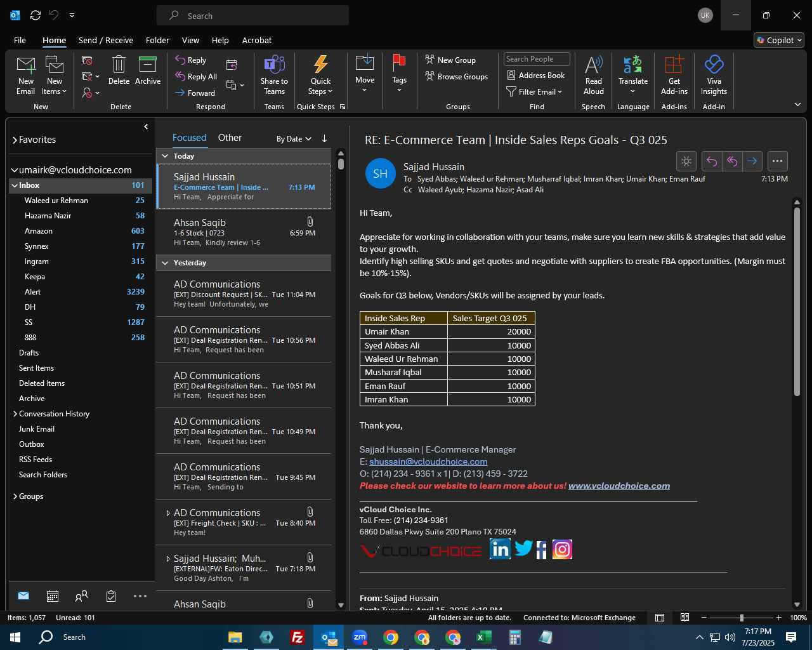Toggle dark background sun icon

(686, 161)
